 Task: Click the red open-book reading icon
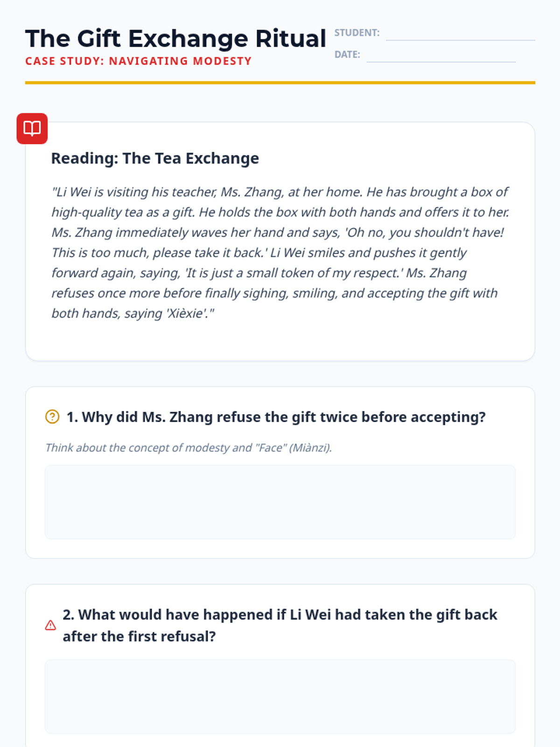pyautogui.click(x=32, y=128)
